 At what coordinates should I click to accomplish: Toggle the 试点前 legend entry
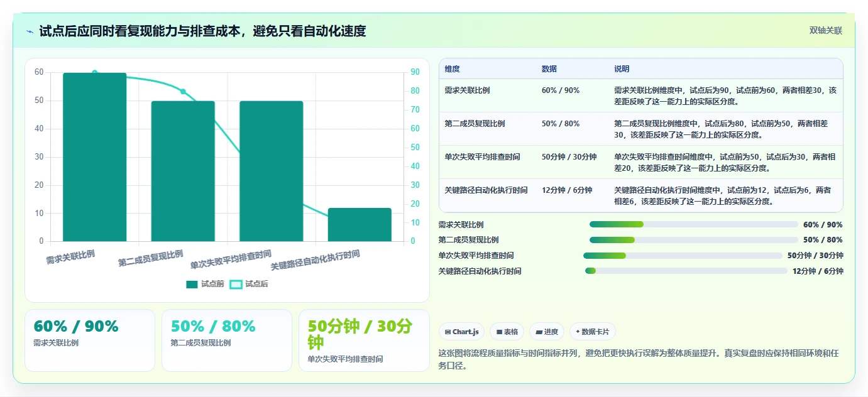click(205, 284)
